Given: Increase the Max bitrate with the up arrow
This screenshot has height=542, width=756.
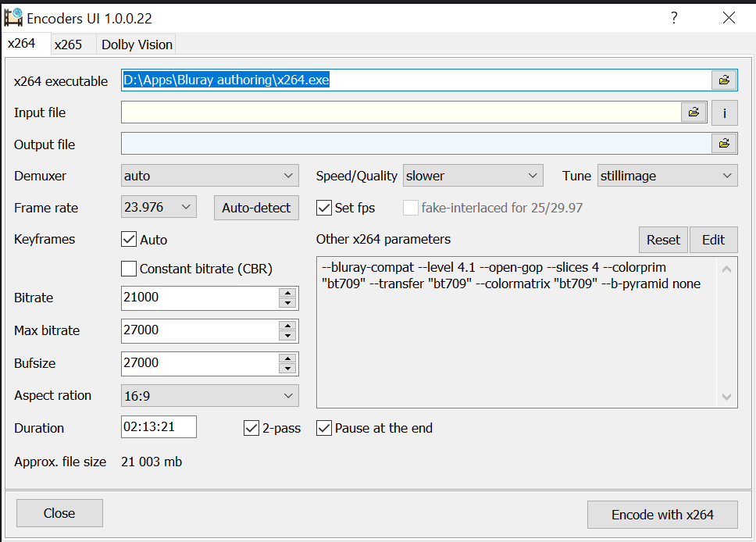Looking at the screenshot, I should pyautogui.click(x=287, y=326).
